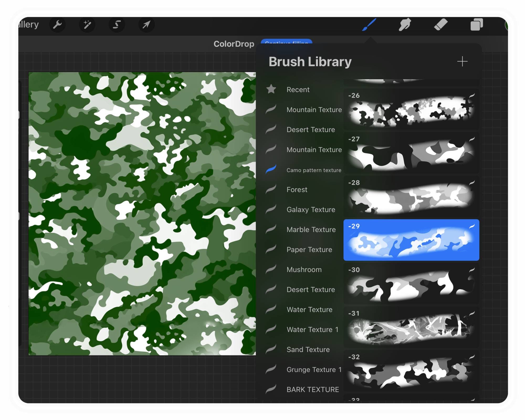Open the Adjustments magic wand panel

pyautogui.click(x=87, y=25)
